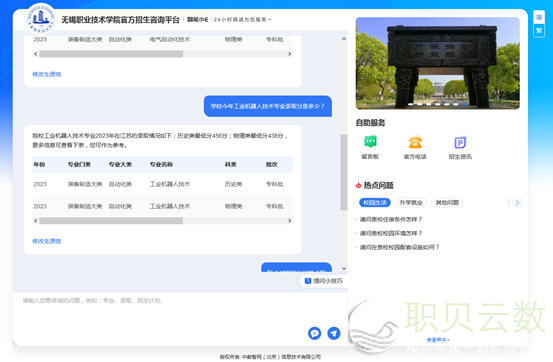Image resolution: width=553 pixels, height=362 pixels.
Task: Click the chat vertical scrollbar thumb
Action: coord(344,172)
